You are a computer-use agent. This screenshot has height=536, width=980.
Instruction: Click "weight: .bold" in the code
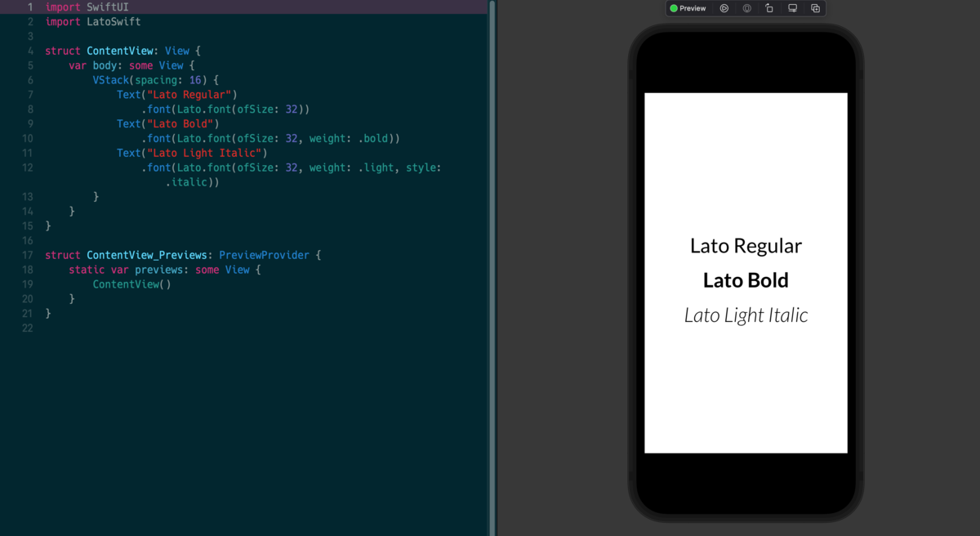tap(348, 139)
